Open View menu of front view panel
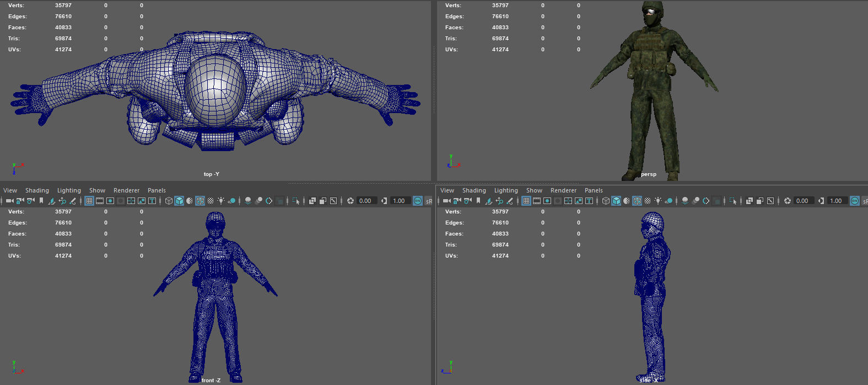The height and width of the screenshot is (385, 868). (10, 190)
